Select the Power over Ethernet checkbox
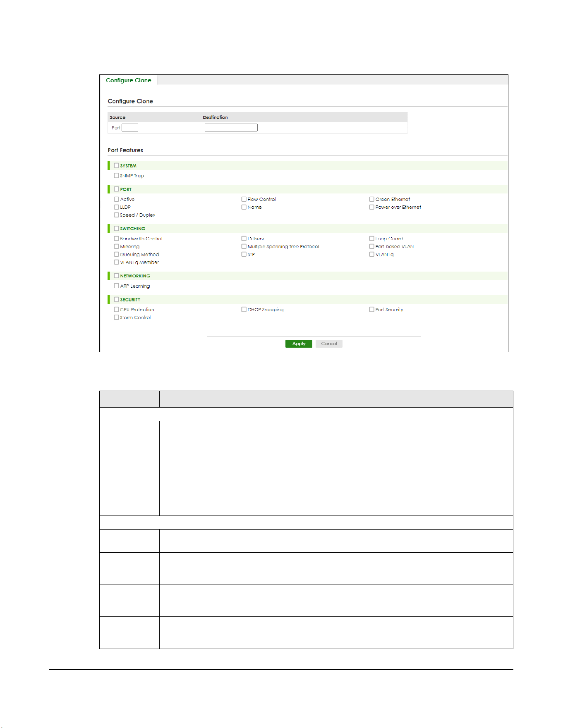The image size is (563, 728). coord(372,207)
